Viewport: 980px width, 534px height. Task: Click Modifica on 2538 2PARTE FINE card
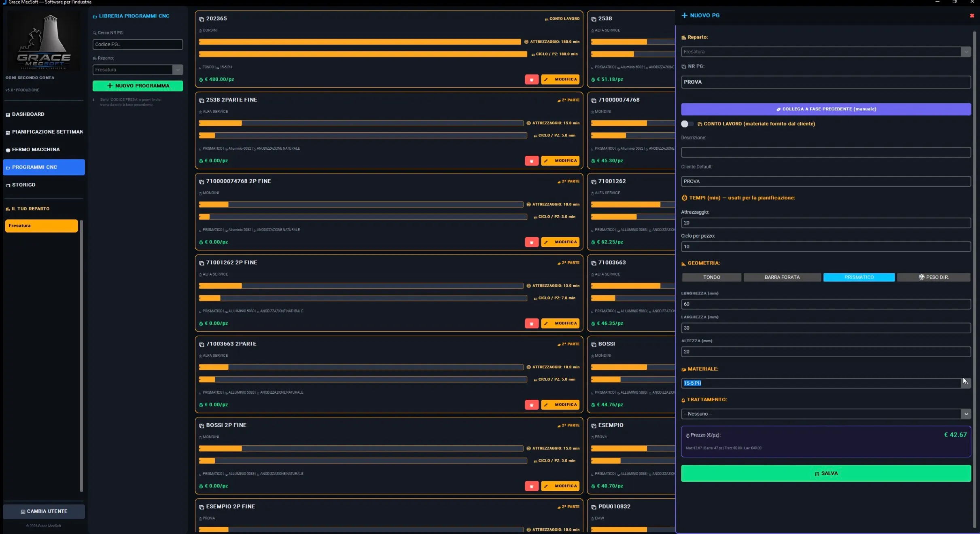[x=560, y=161]
